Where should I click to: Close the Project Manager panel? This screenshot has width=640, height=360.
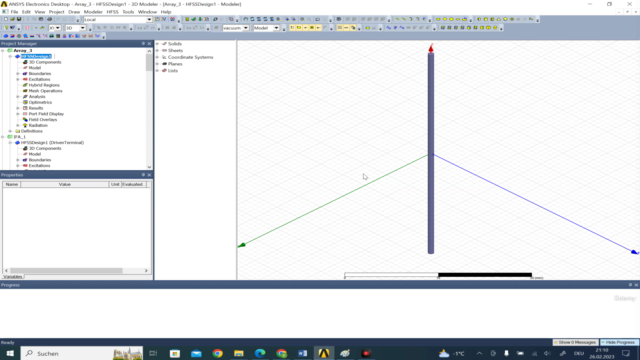[149, 43]
